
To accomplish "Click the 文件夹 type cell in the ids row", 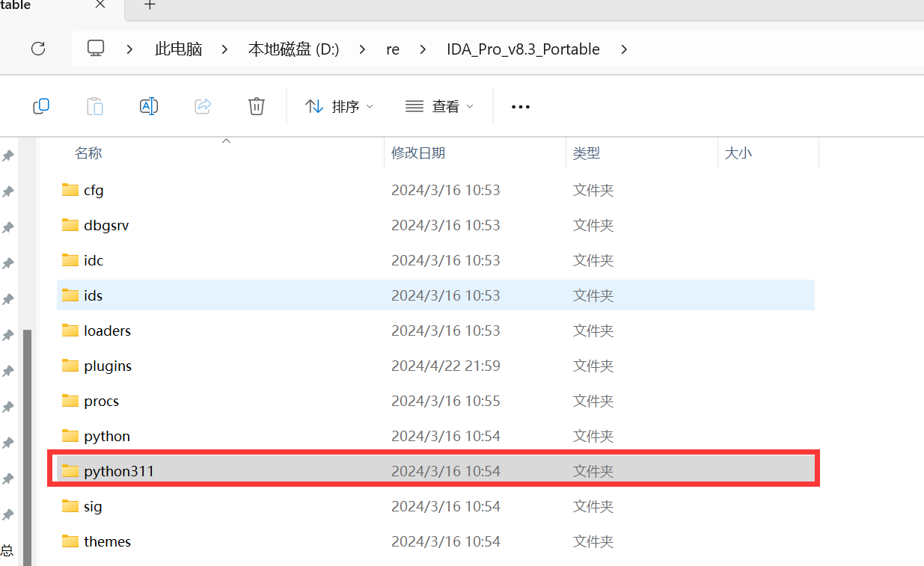I will pyautogui.click(x=593, y=295).
